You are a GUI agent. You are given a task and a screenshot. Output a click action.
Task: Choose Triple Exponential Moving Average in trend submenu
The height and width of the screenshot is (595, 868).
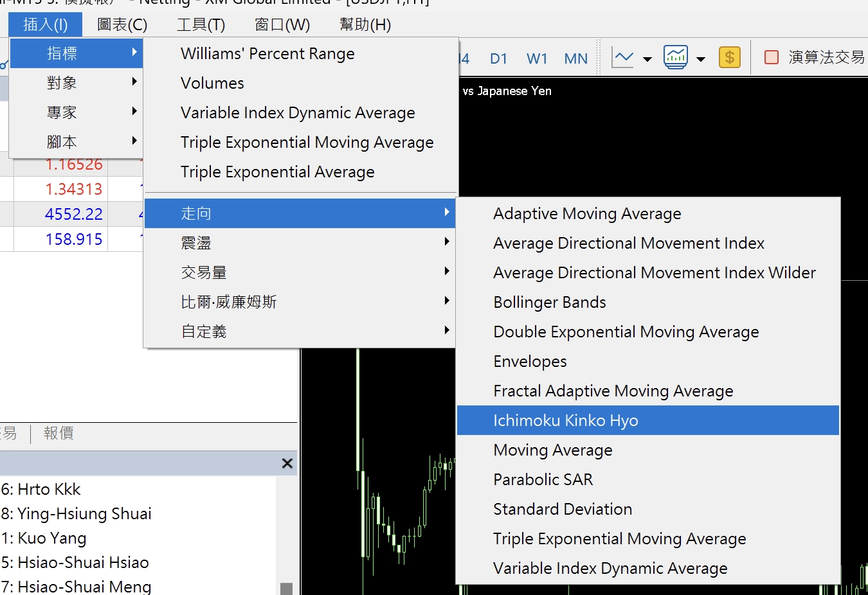[648, 539]
